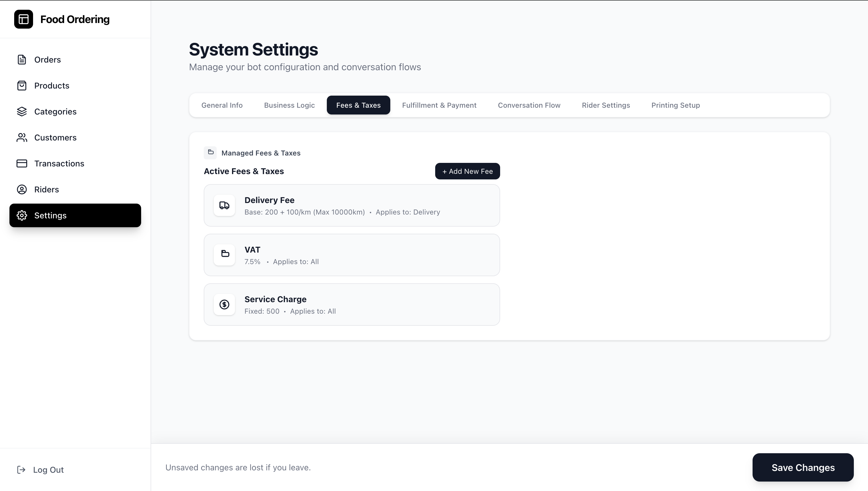The height and width of the screenshot is (491, 868).
Task: Open Orders via its document icon
Action: click(22, 60)
